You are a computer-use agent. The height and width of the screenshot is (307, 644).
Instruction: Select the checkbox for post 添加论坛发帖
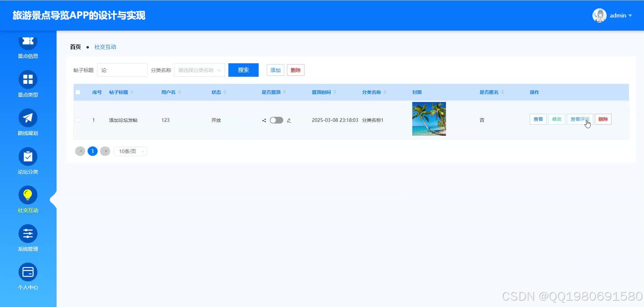click(x=78, y=120)
